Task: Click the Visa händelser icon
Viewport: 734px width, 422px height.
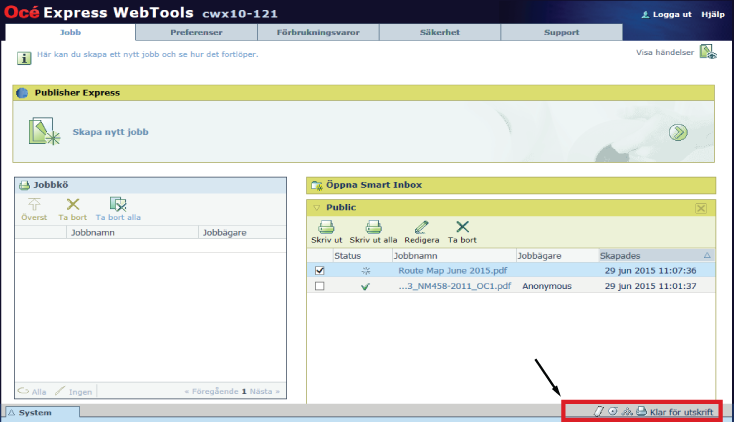Action: point(708,52)
